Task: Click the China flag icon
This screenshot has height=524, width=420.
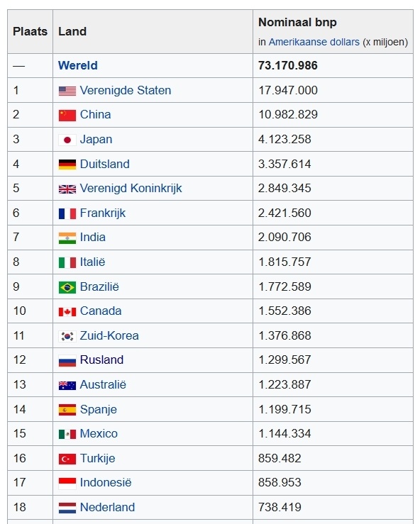Action: [67, 116]
